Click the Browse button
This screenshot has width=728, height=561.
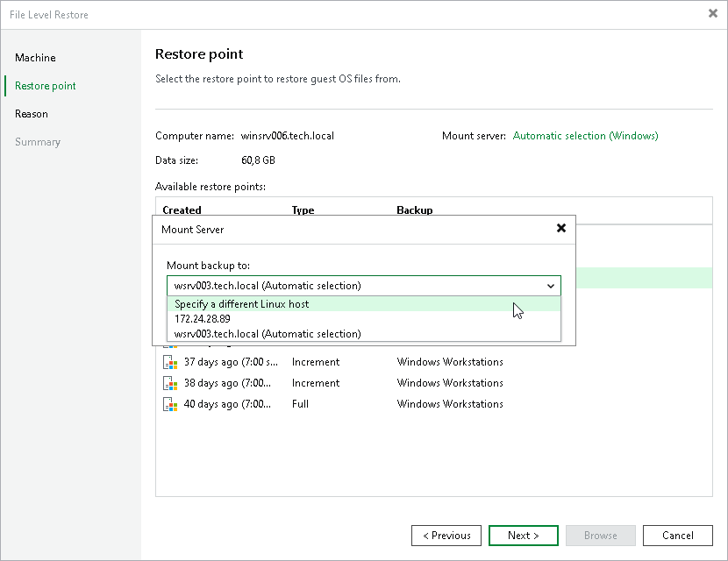[600, 536]
